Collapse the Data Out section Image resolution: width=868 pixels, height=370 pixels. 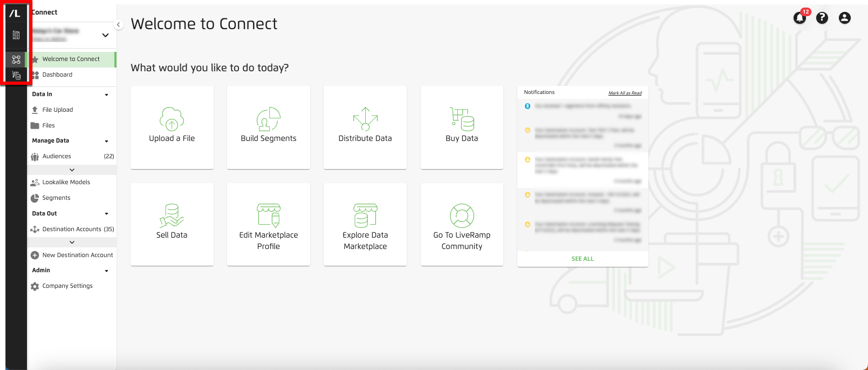106,214
